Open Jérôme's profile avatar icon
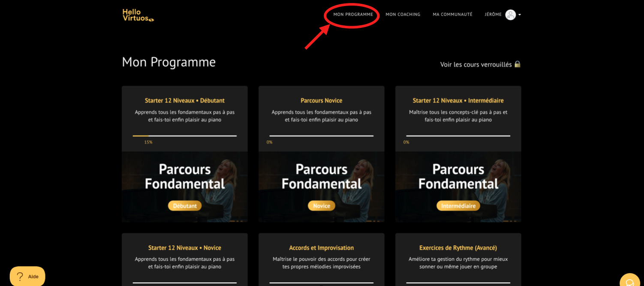Image resolution: width=644 pixels, height=286 pixels. click(510, 15)
